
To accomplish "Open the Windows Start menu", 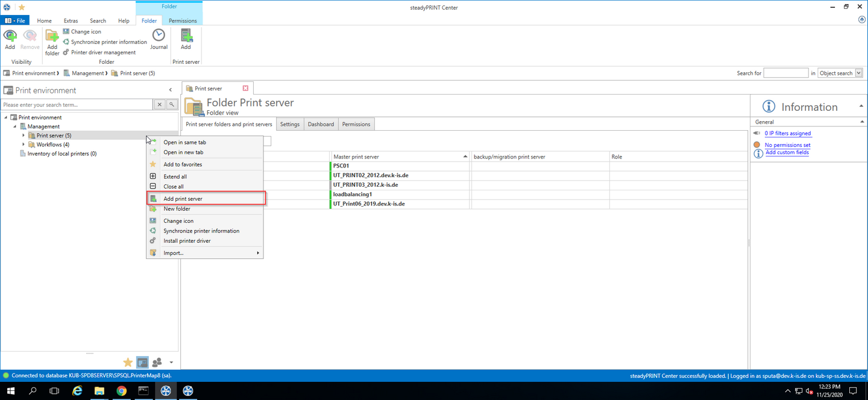I will tap(10, 391).
